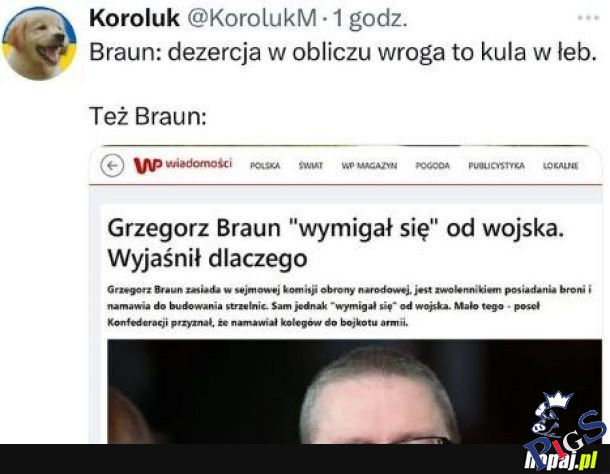
Task: Click the Grzegorz Braun article headline
Action: click(x=336, y=243)
